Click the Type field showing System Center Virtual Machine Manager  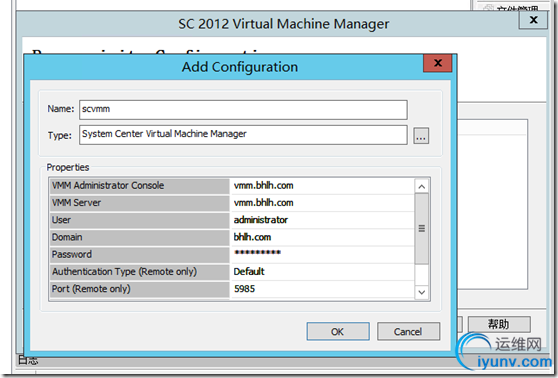243,135
